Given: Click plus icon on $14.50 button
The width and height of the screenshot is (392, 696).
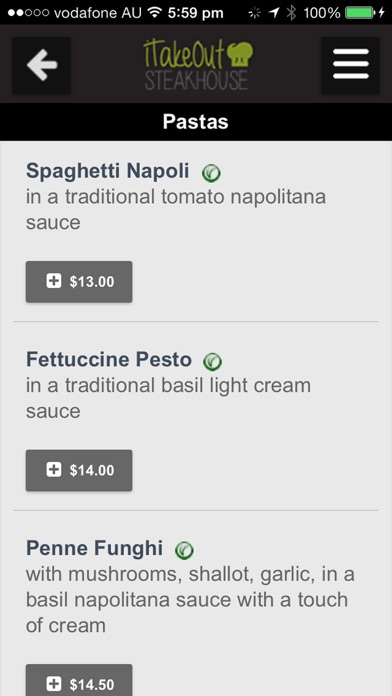Looking at the screenshot, I should (x=54, y=684).
